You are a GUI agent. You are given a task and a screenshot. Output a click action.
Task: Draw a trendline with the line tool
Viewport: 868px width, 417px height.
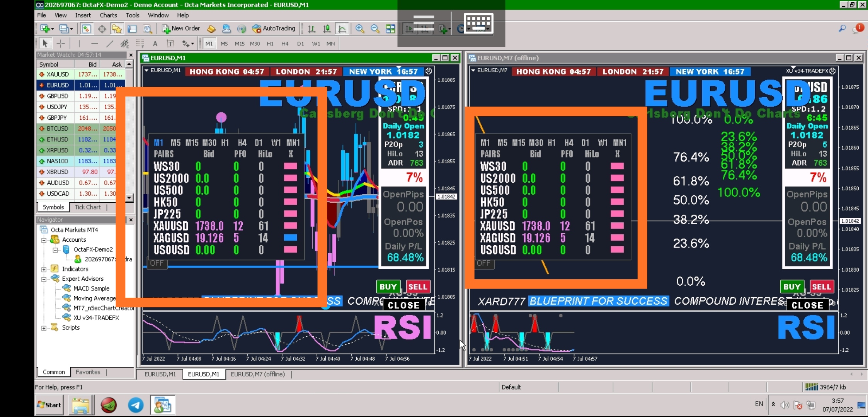click(110, 44)
